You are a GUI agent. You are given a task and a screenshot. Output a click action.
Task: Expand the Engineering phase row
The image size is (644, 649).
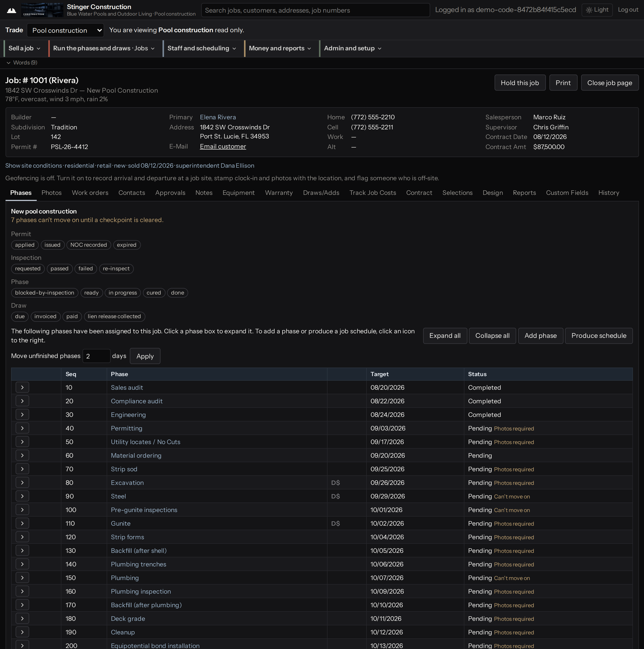click(22, 415)
